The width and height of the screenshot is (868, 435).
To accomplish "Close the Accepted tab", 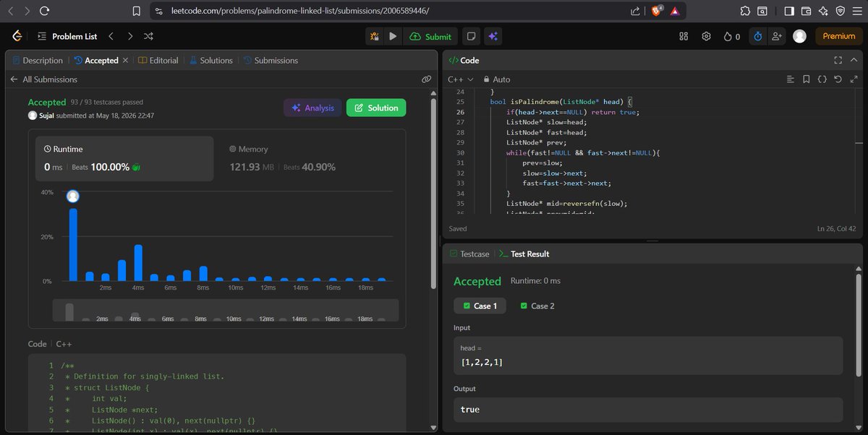I will [x=125, y=61].
